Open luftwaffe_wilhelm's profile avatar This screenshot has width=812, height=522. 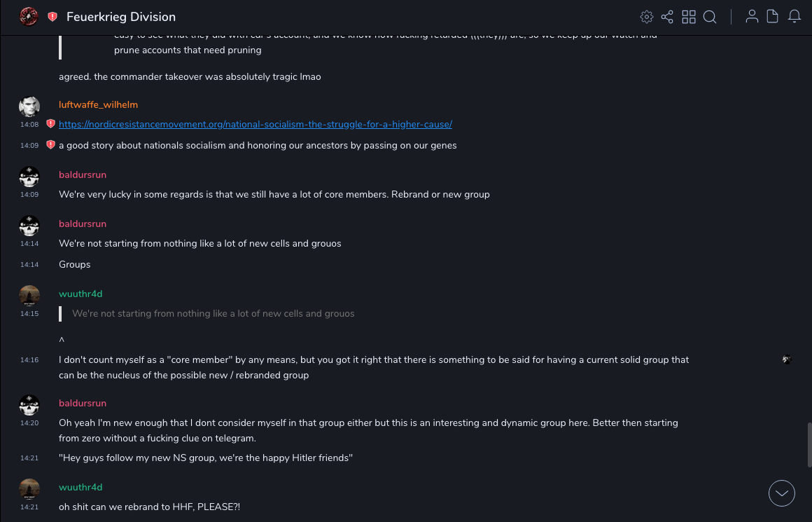tap(29, 107)
